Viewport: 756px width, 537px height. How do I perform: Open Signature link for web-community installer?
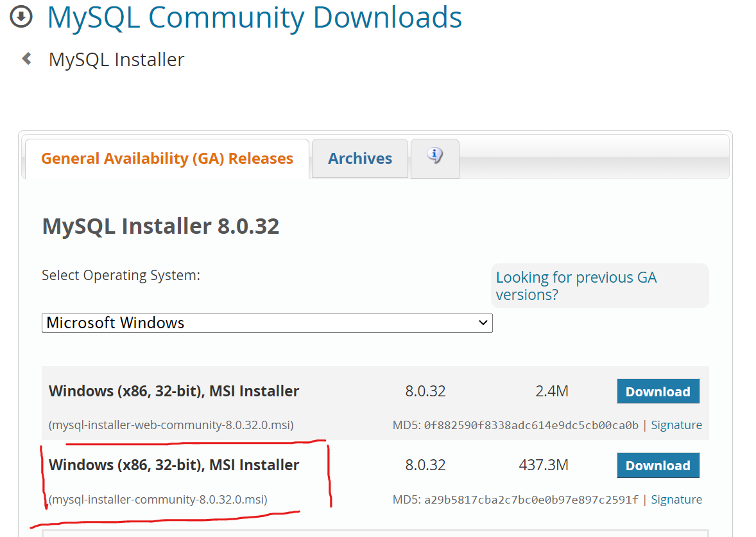pos(676,425)
